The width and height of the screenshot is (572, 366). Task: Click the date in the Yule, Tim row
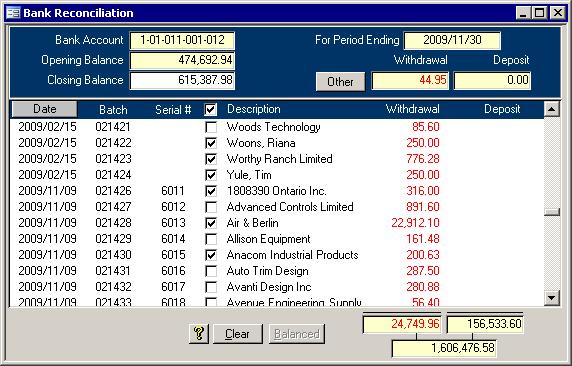[x=47, y=175]
